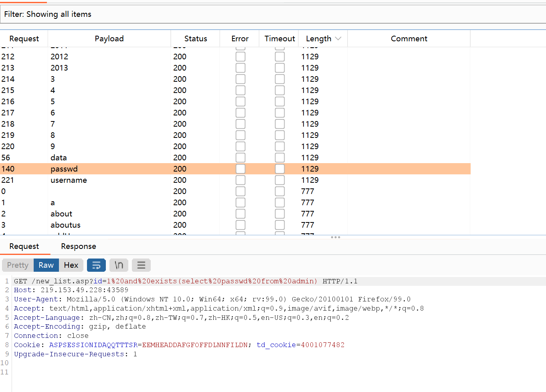Sort by Timeout column header
The width and height of the screenshot is (546, 392).
279,38
